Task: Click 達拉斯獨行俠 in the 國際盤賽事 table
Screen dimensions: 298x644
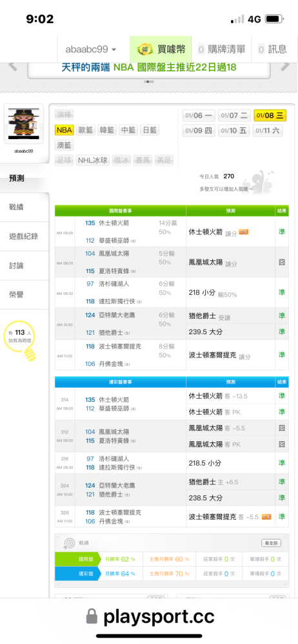Action: 117,301
